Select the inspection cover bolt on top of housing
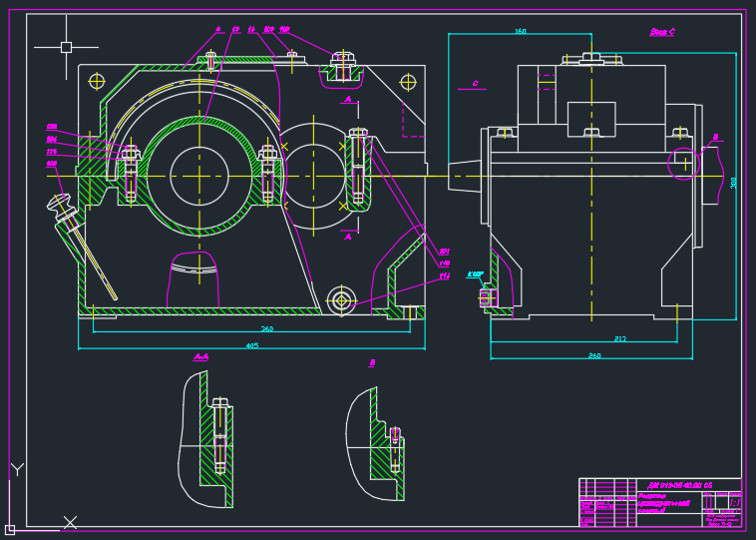Viewport: 756px width, 540px height. [210, 59]
